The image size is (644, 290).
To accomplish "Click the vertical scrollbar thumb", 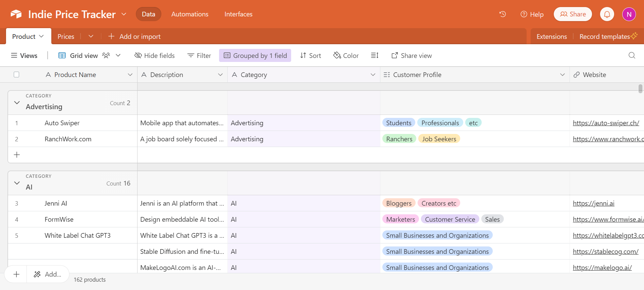I will coord(640,89).
